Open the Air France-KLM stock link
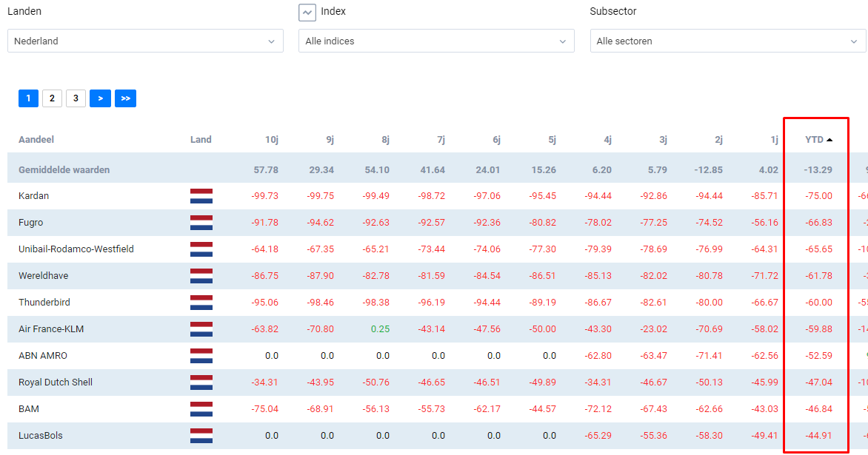The image size is (868, 455). [51, 329]
